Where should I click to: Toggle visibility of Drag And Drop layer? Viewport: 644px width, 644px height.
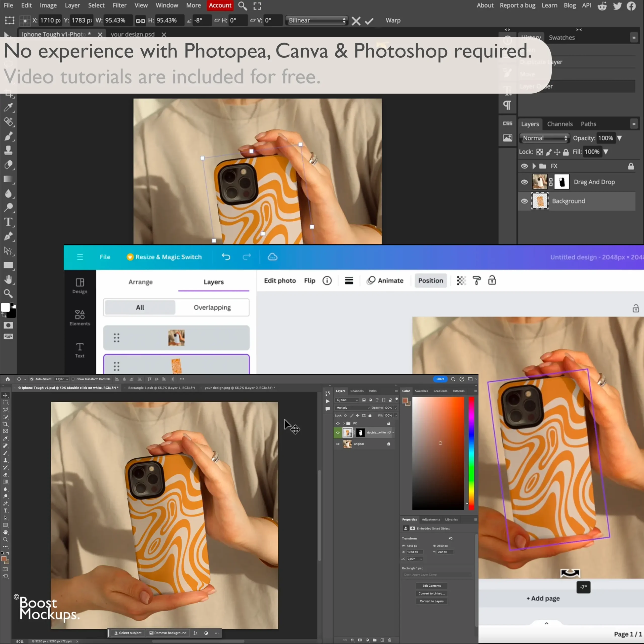tap(524, 182)
